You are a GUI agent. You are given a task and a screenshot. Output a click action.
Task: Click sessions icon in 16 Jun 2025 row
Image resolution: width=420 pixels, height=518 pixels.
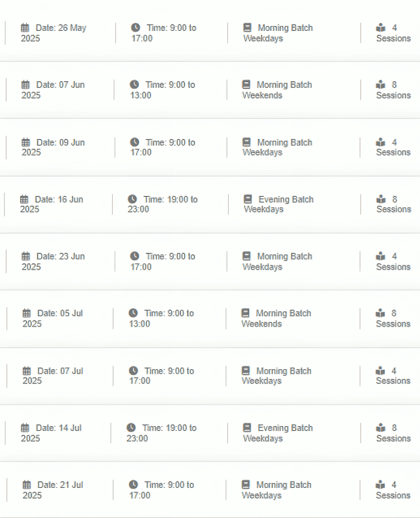pos(381,199)
